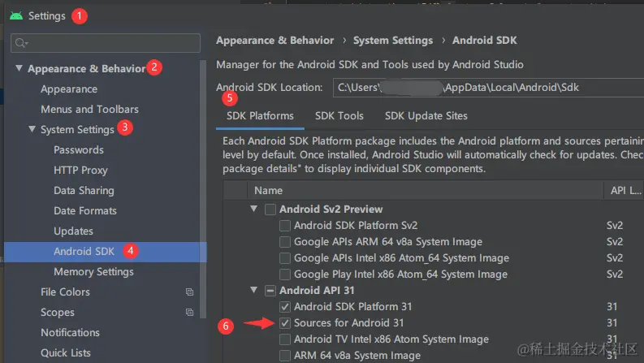This screenshot has width=644, height=363.
Task: Click the System Settings breadcrumb
Action: 392,41
